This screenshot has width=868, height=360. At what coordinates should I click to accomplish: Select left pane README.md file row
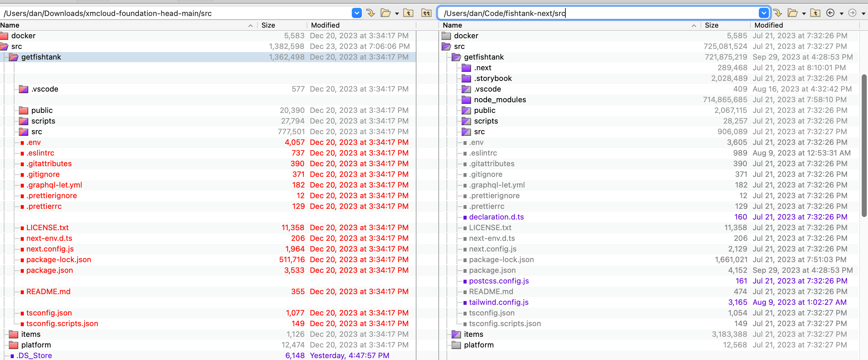tap(208, 292)
